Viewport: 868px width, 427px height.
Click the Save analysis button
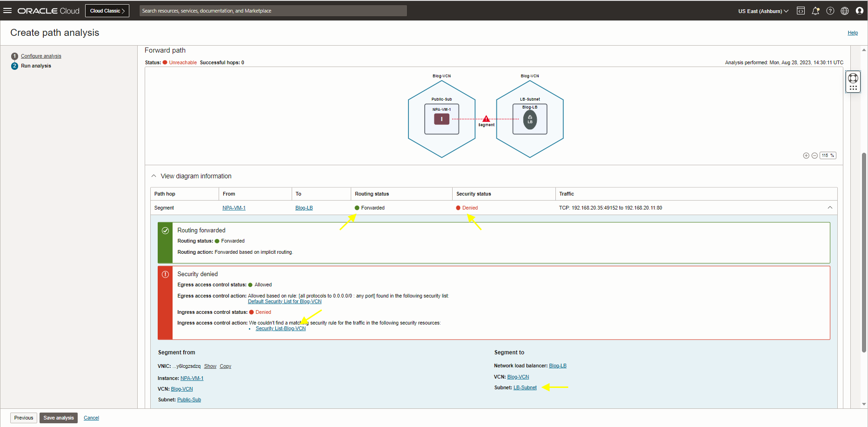tap(59, 418)
